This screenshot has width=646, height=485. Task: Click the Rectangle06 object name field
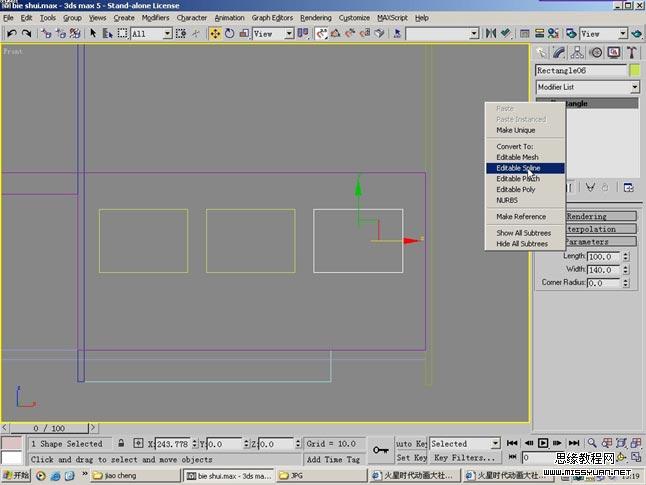(x=581, y=70)
